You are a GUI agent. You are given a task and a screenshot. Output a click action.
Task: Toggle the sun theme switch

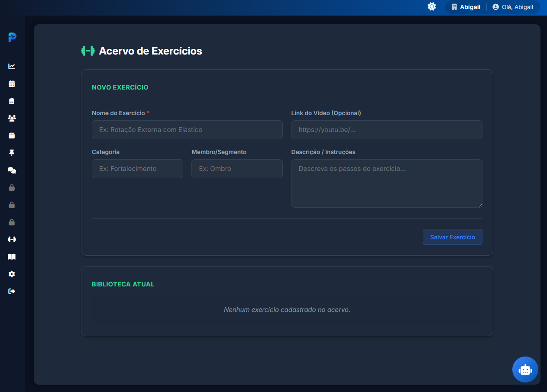pos(432,6)
